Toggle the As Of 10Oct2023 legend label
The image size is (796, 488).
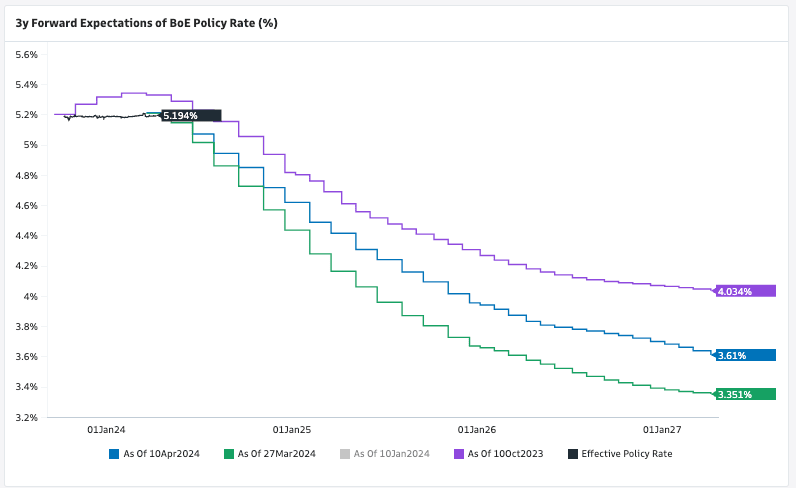(x=506, y=453)
